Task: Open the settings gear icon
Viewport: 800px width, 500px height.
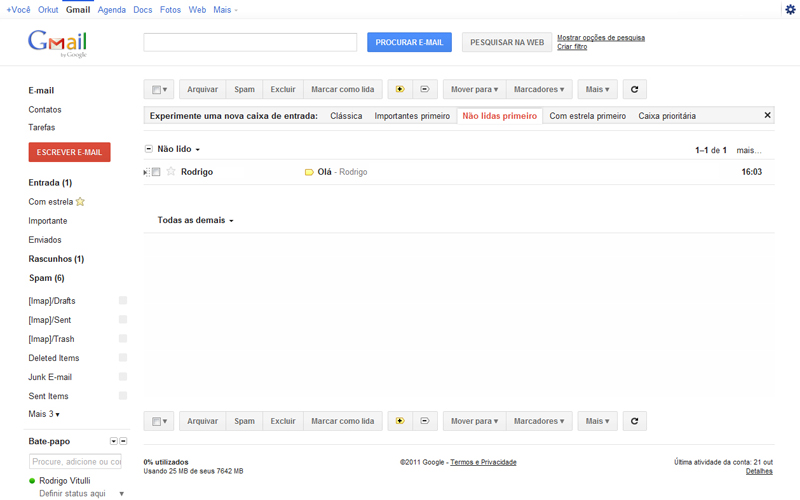Action: pyautogui.click(x=790, y=9)
